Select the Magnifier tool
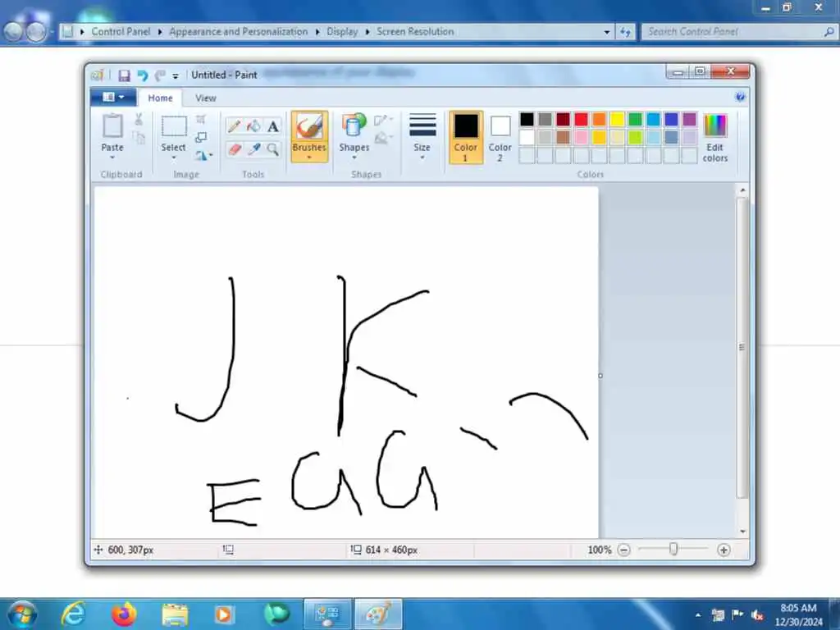Image resolution: width=840 pixels, height=630 pixels. (x=272, y=149)
